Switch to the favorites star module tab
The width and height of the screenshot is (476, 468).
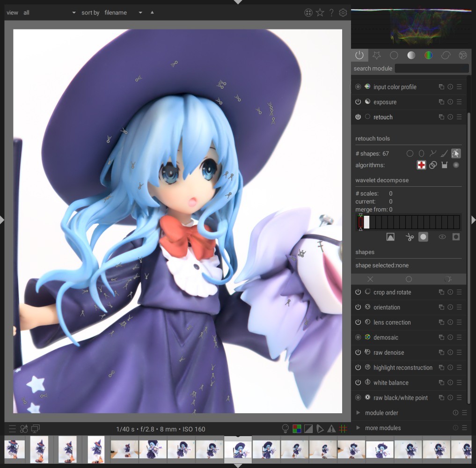click(376, 55)
